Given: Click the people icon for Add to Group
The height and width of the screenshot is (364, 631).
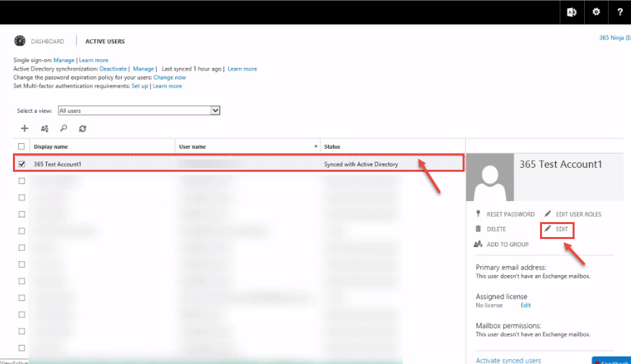Looking at the screenshot, I should [x=478, y=244].
